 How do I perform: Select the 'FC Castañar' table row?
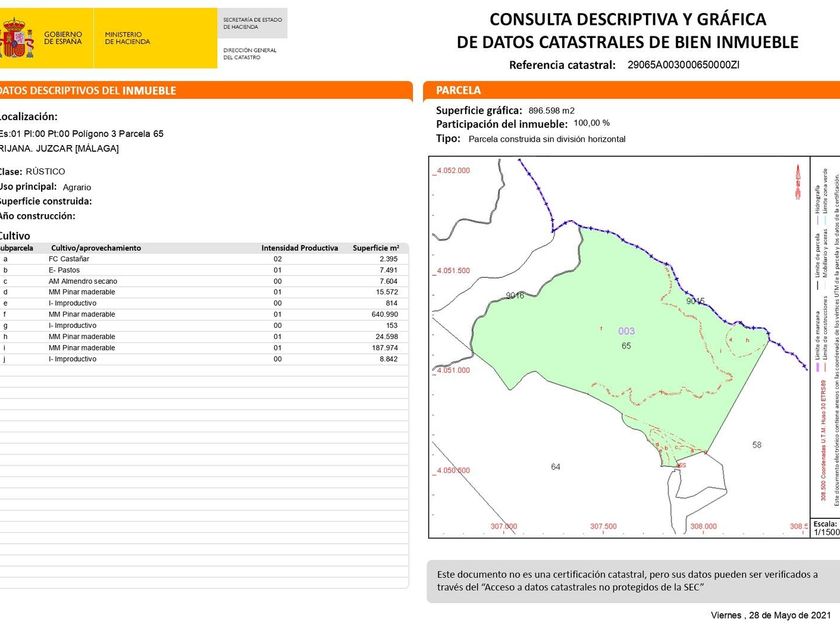(204, 259)
